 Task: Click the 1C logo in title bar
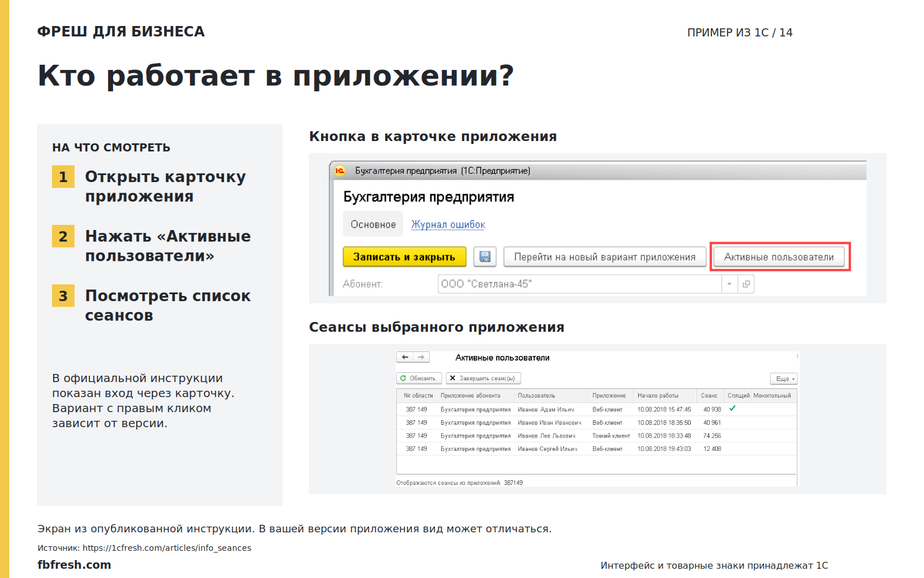point(340,171)
